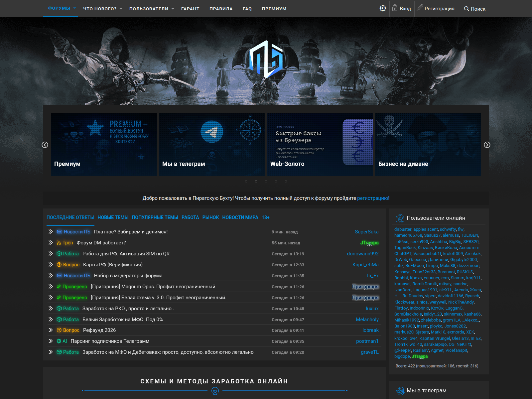Select the first carousel pagination dot
This screenshot has width=532, height=399.
click(x=246, y=182)
